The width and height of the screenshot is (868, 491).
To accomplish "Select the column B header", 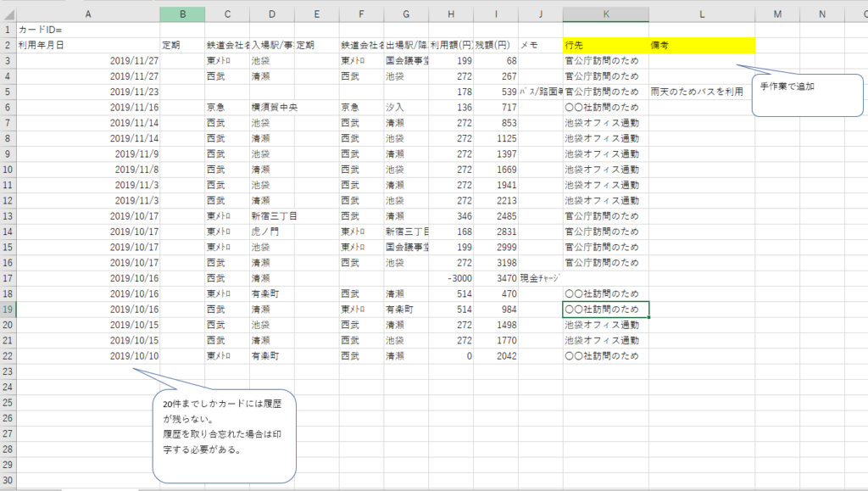I will pos(181,14).
